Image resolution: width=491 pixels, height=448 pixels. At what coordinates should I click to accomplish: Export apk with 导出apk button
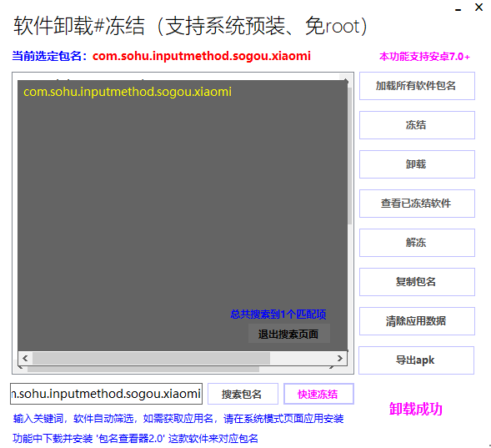pos(416,360)
